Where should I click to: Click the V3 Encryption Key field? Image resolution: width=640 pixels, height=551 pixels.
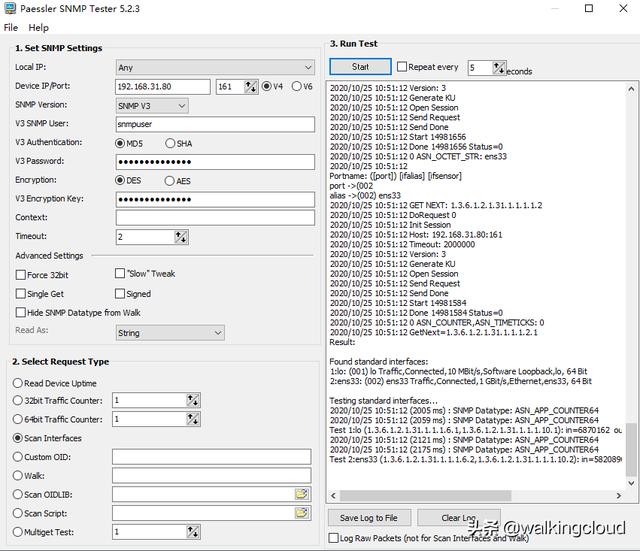(215, 199)
